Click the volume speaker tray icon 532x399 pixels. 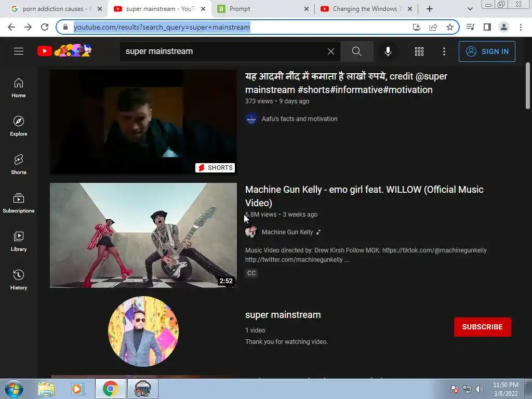[480, 389]
